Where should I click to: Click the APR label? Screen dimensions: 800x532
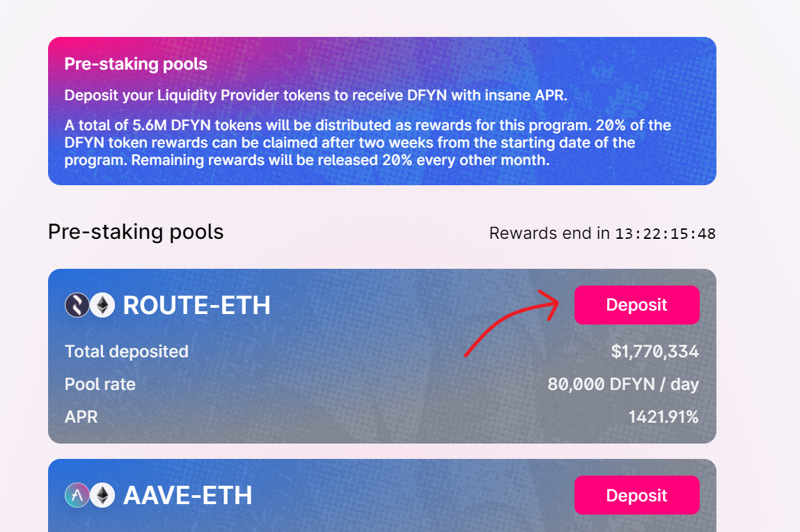pyautogui.click(x=81, y=417)
